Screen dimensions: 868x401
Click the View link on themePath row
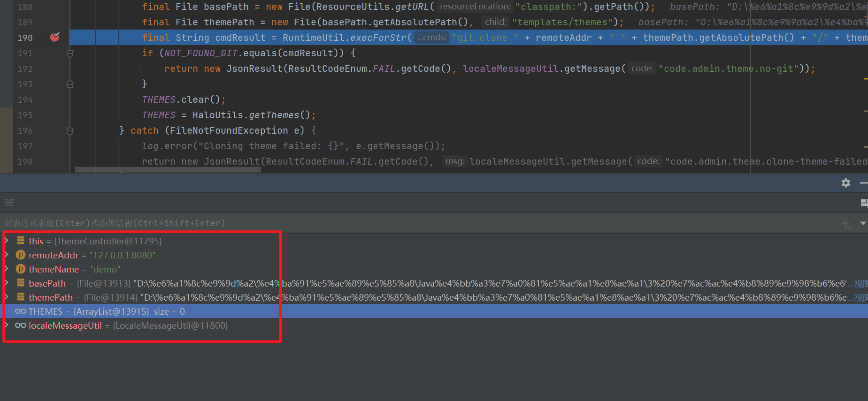[x=860, y=297]
